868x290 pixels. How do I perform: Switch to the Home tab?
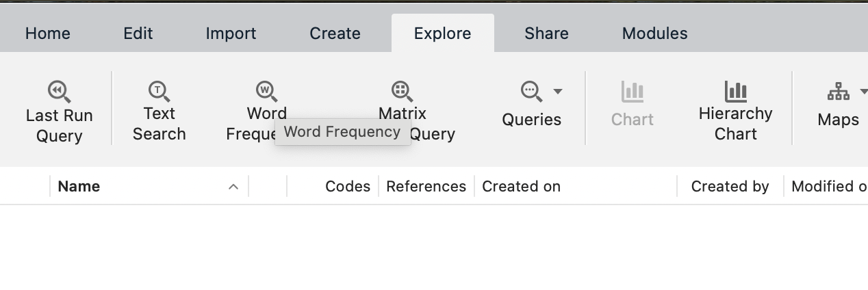48,34
